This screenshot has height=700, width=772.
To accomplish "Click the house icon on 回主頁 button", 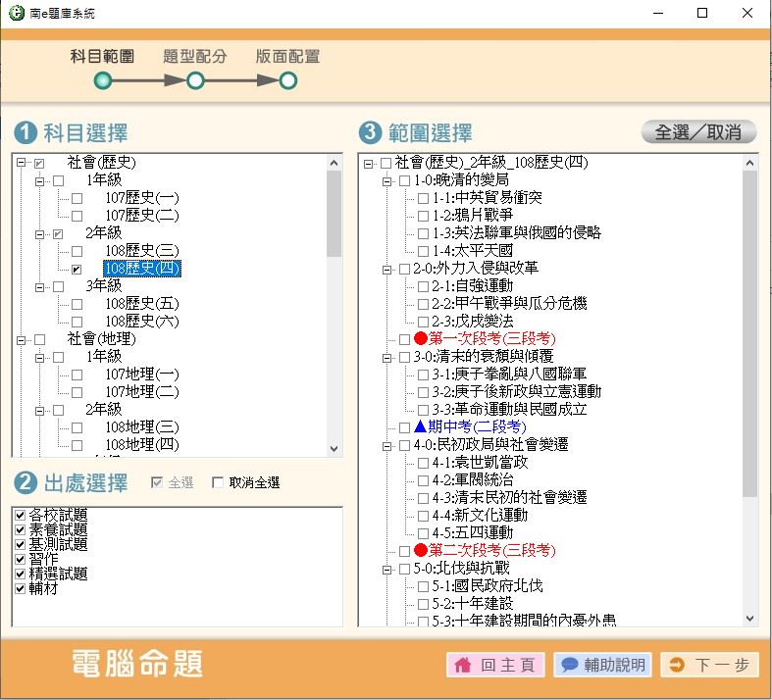I will [x=462, y=665].
